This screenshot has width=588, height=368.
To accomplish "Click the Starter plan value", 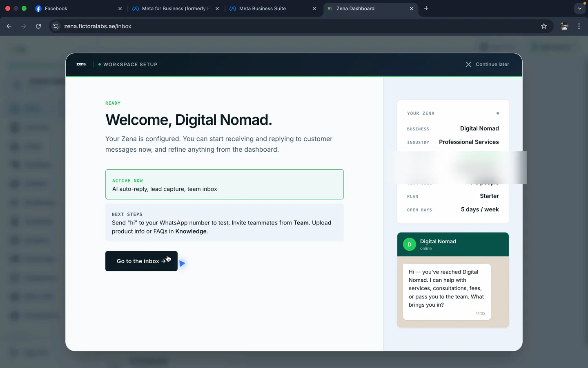I will (x=489, y=196).
